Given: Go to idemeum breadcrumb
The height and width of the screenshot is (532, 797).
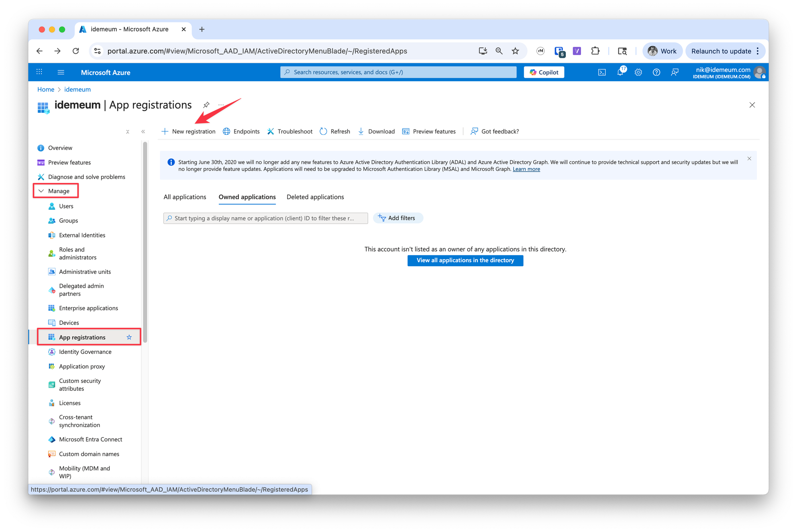Looking at the screenshot, I should [x=77, y=89].
